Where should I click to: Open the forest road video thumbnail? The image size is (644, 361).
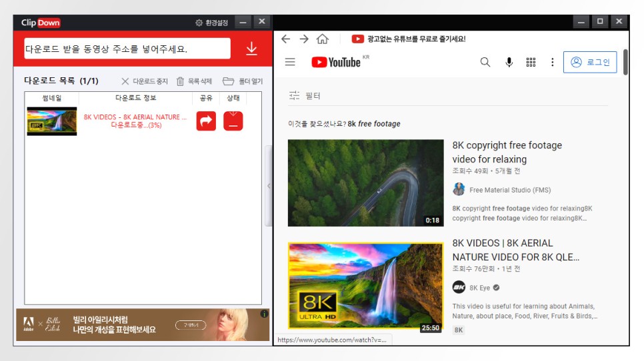coord(365,183)
